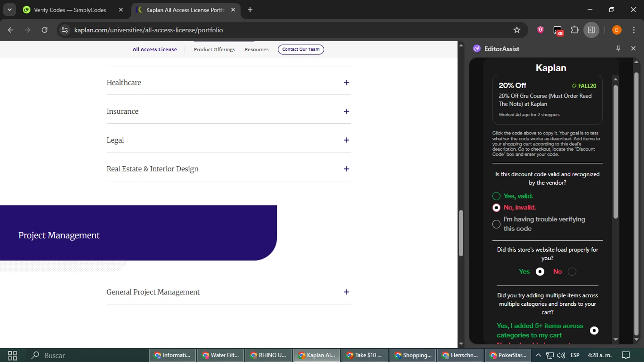The width and height of the screenshot is (644, 362).
Task: Open Product Offerings nav item
Action: coord(214,49)
